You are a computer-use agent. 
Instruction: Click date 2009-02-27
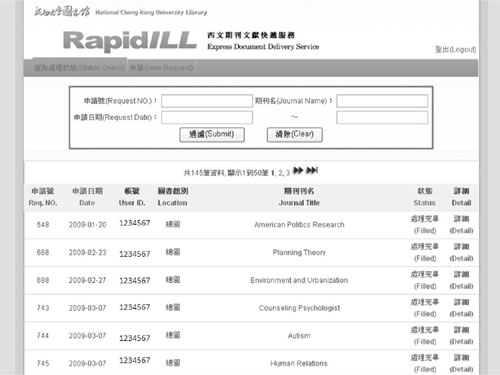coord(87,280)
